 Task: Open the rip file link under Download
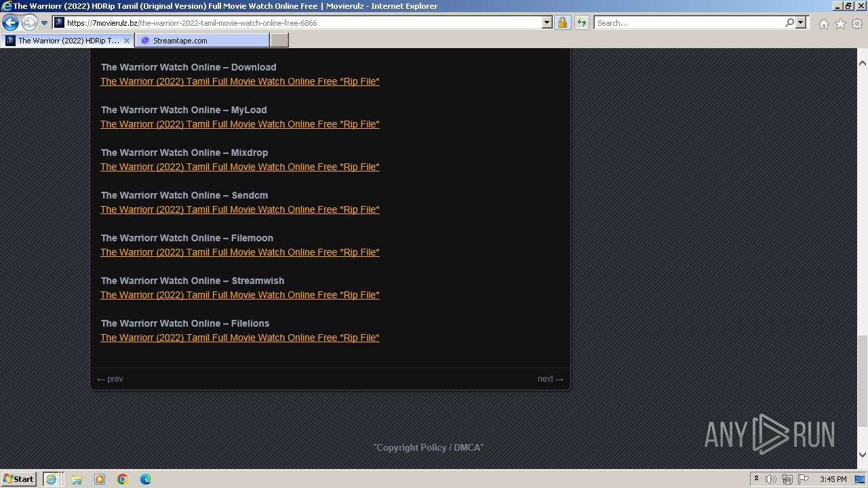pos(240,81)
